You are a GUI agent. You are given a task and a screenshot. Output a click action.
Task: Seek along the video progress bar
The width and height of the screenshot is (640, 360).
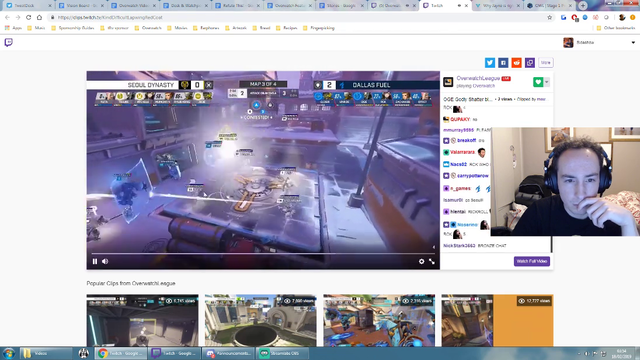click(263, 253)
